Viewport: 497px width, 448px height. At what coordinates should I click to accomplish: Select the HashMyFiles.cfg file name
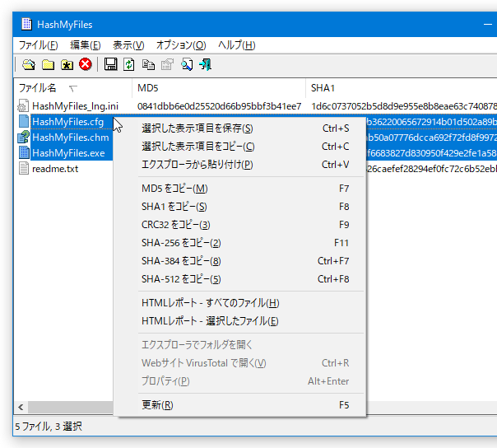(67, 122)
